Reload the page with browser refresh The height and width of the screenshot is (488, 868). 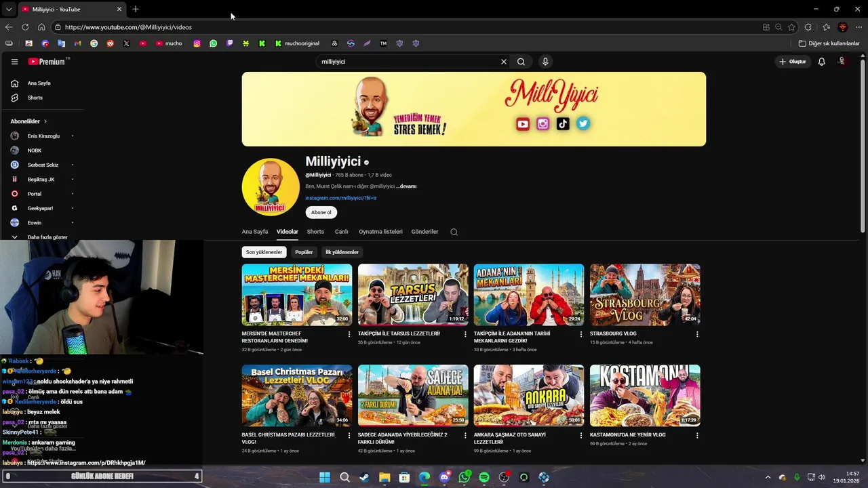25,27
